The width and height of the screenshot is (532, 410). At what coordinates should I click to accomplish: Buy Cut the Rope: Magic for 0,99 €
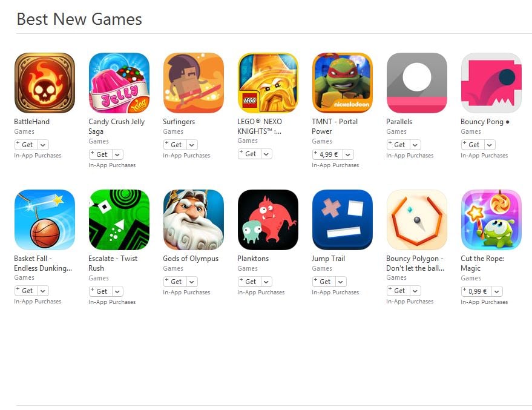(x=476, y=291)
